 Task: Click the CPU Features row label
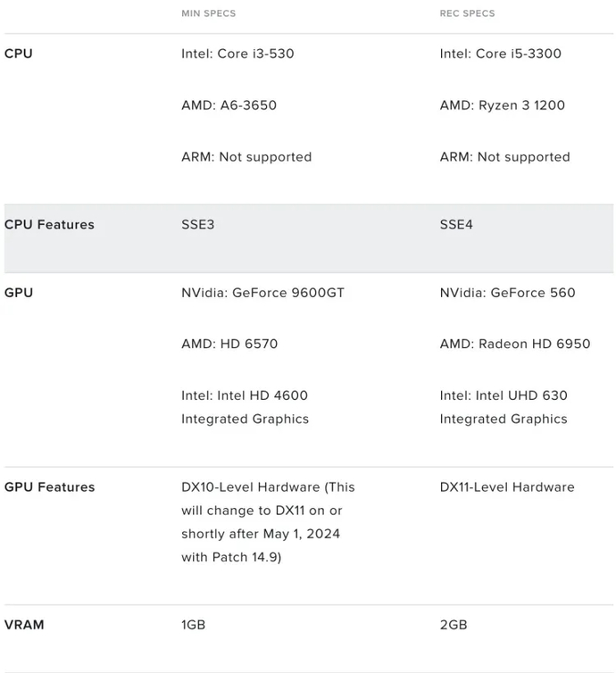(49, 225)
